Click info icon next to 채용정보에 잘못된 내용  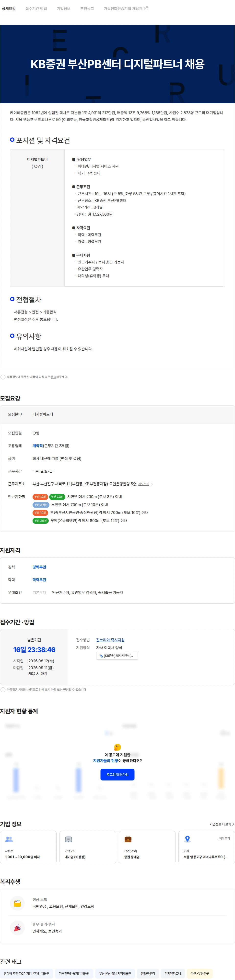3,377
